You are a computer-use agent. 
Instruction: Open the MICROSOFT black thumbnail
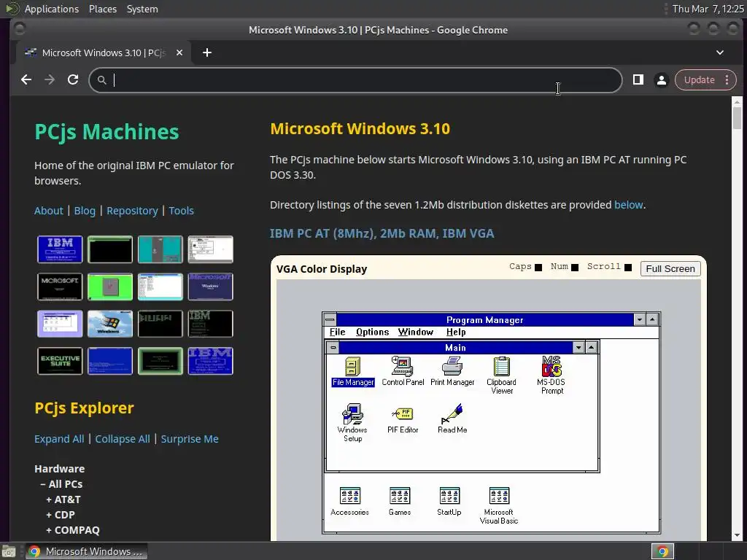(x=60, y=287)
